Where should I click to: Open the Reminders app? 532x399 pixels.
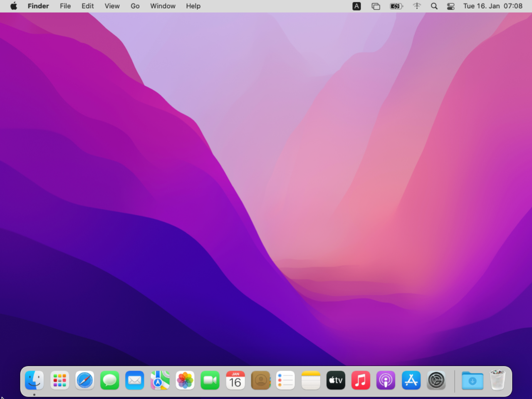pyautogui.click(x=285, y=380)
